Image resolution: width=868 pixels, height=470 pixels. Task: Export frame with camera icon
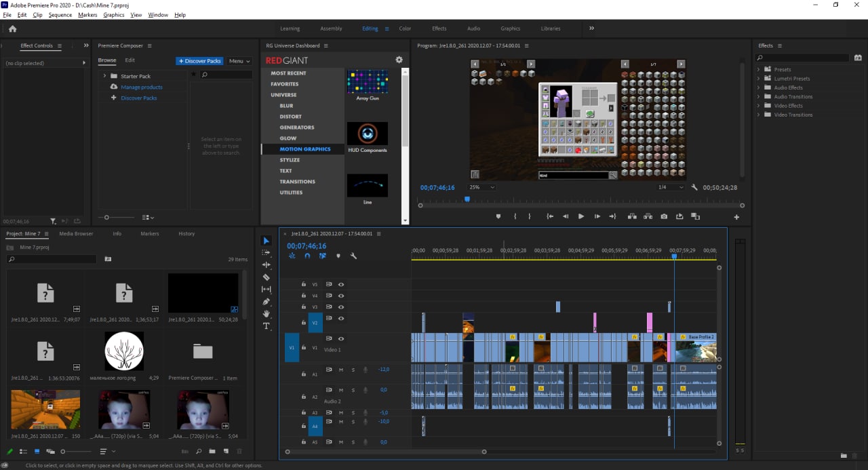tap(664, 216)
